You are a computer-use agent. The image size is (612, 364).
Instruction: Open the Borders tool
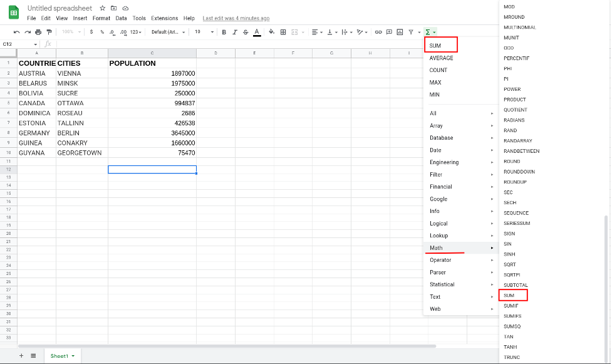click(x=283, y=32)
